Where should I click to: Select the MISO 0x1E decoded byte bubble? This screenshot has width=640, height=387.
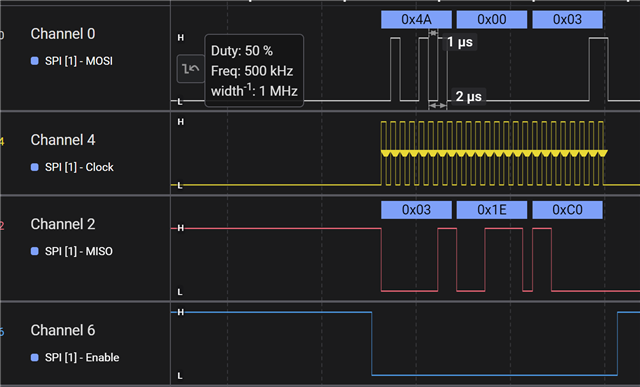click(x=492, y=210)
